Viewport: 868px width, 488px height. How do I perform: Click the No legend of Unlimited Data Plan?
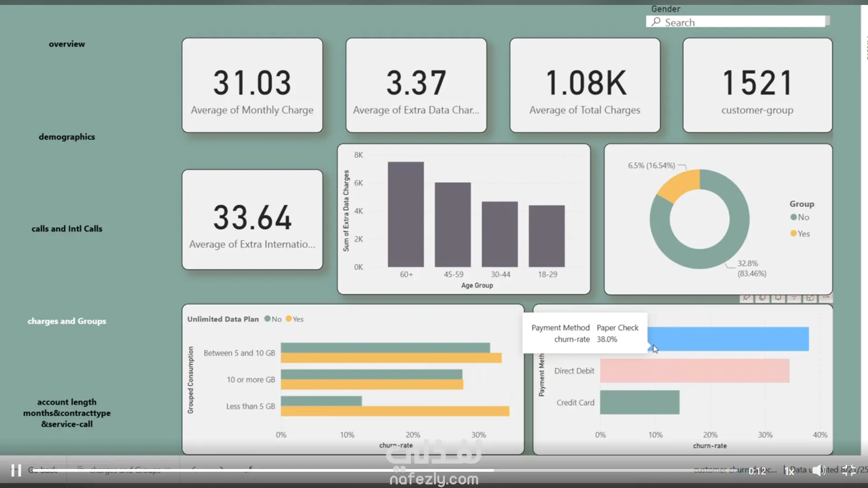pos(273,319)
